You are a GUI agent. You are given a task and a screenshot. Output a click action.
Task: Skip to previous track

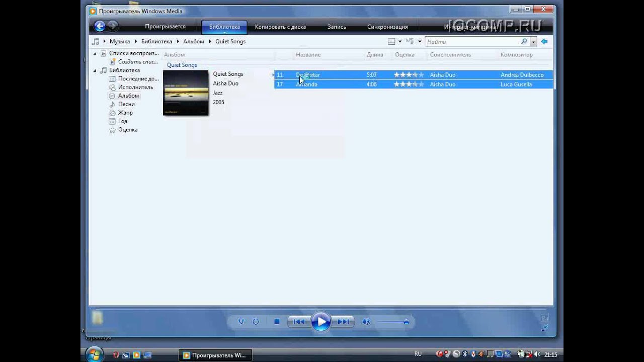pos(298,322)
